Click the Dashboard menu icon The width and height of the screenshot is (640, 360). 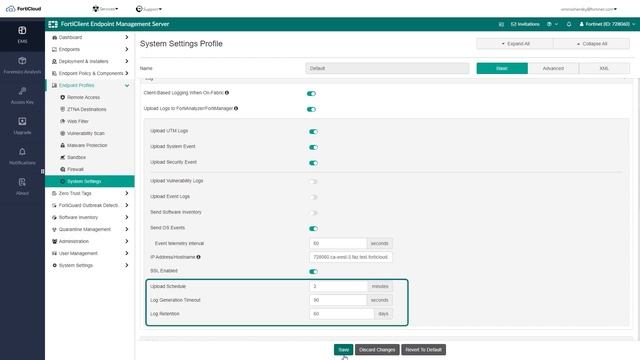pos(54,38)
